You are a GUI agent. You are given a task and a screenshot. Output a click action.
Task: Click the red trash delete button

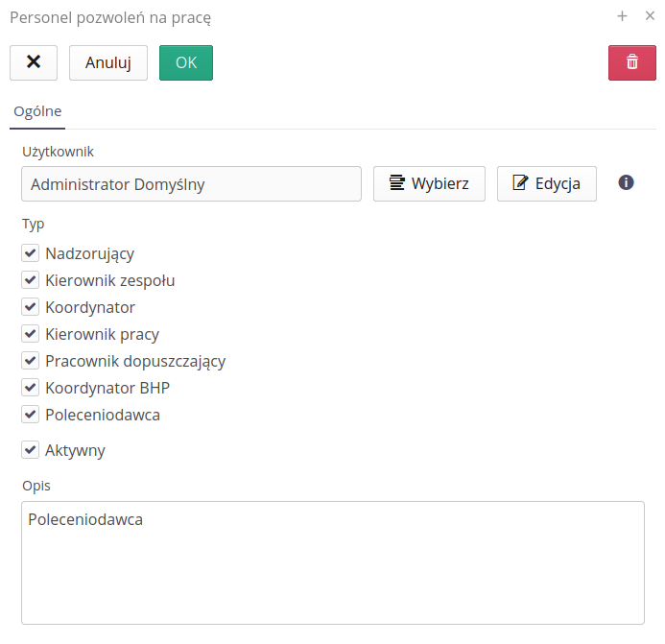point(631,62)
